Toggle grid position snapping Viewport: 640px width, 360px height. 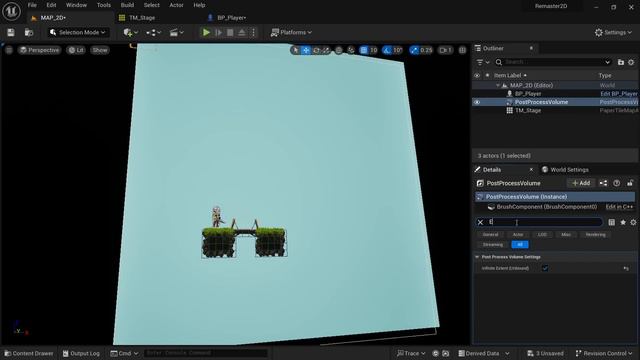click(x=364, y=50)
